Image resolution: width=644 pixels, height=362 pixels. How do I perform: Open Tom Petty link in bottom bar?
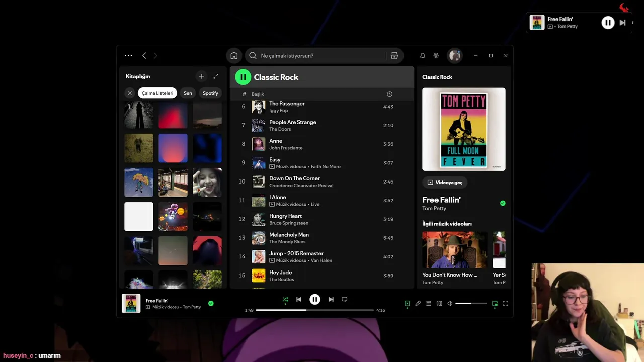coord(192,307)
